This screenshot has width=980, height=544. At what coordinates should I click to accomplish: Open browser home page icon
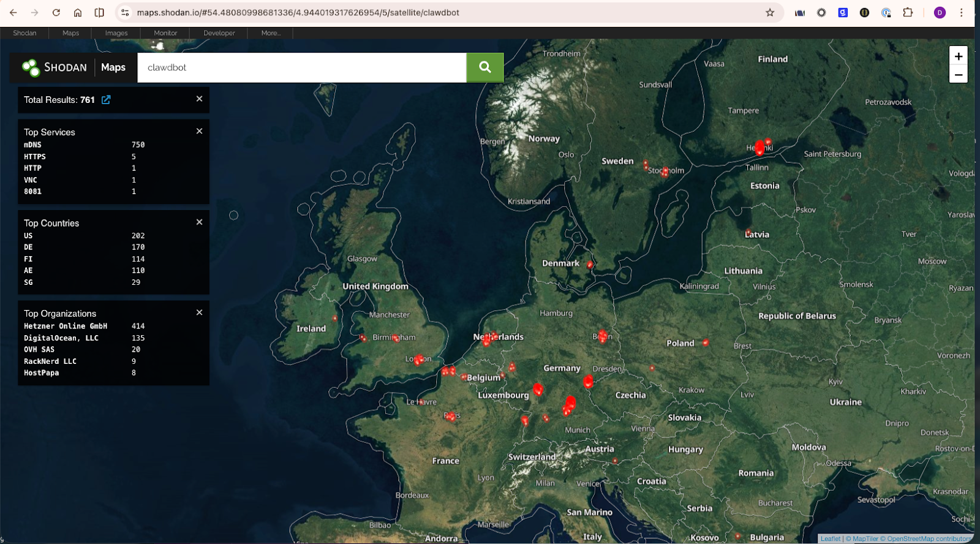(x=78, y=12)
